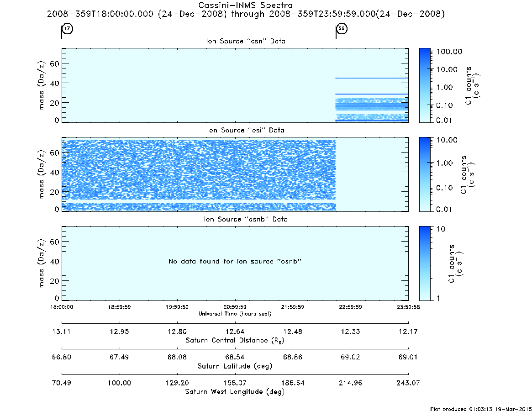Click the "Plot produced 01:03:13 19-Mar-2015" footer
Image resolution: width=532 pixels, height=411 pixels.
click(481, 409)
